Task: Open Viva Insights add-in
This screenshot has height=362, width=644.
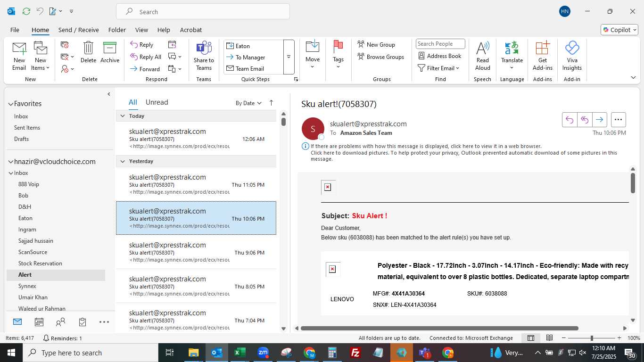Action: coord(572,56)
